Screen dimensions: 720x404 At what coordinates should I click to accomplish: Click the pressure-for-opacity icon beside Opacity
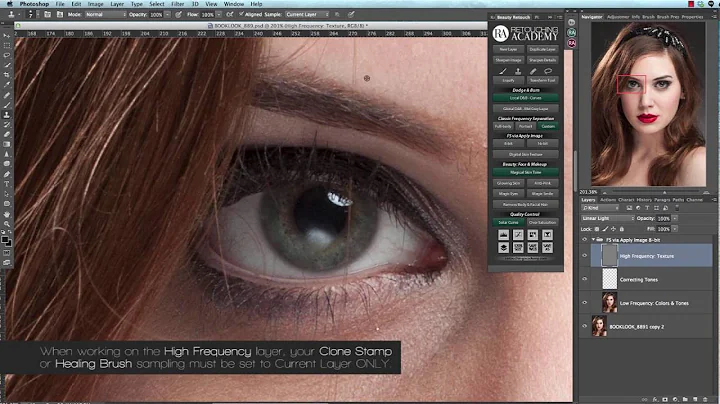click(x=178, y=15)
